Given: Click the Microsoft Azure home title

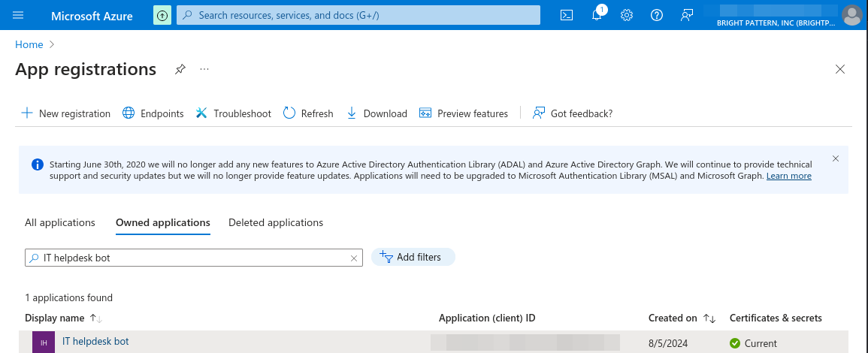Looking at the screenshot, I should point(92,16).
